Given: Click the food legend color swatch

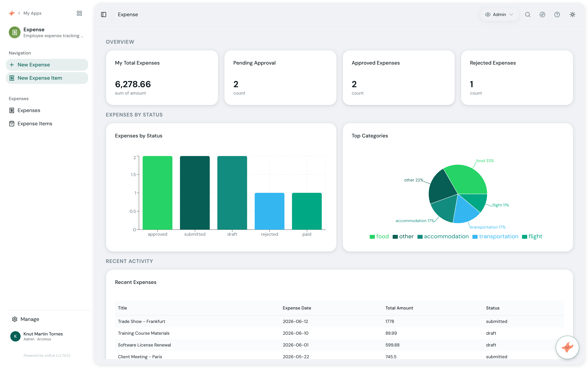Looking at the screenshot, I should click(372, 237).
